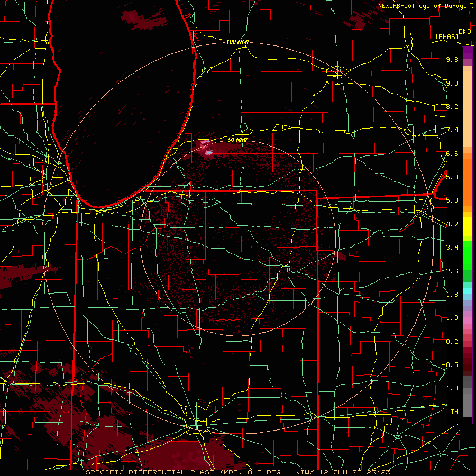Select the 9.8 value on the color scale
This screenshot has height=476, width=476.
click(x=452, y=59)
